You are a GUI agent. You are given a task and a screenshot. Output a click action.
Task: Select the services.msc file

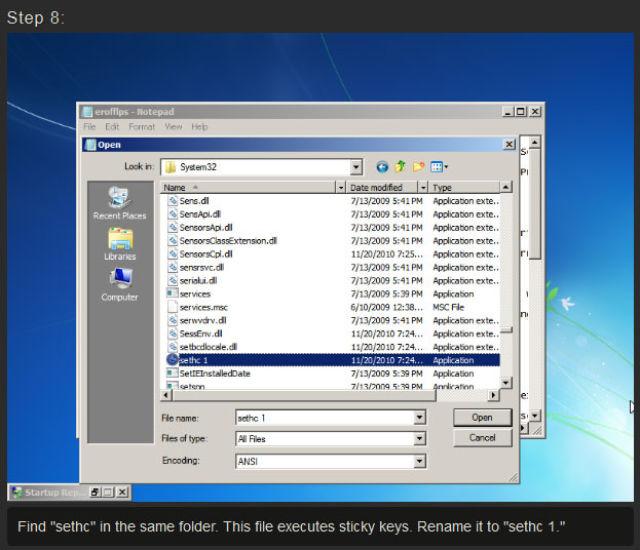point(203,307)
